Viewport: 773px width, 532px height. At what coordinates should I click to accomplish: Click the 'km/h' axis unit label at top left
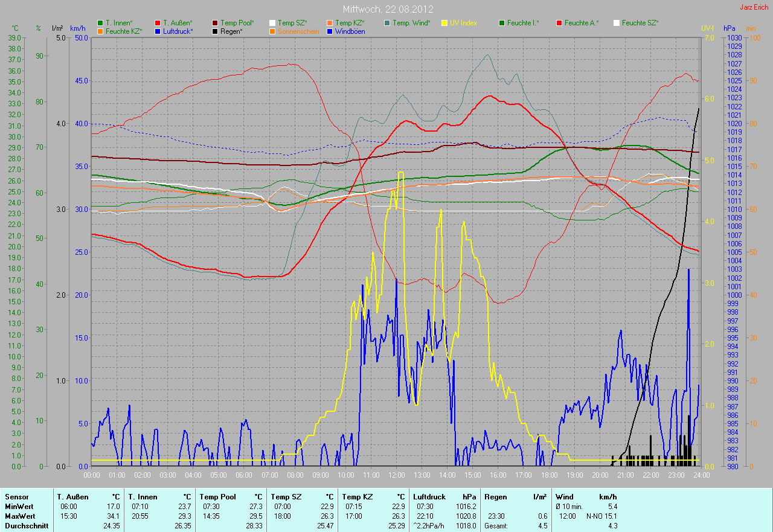point(78,28)
